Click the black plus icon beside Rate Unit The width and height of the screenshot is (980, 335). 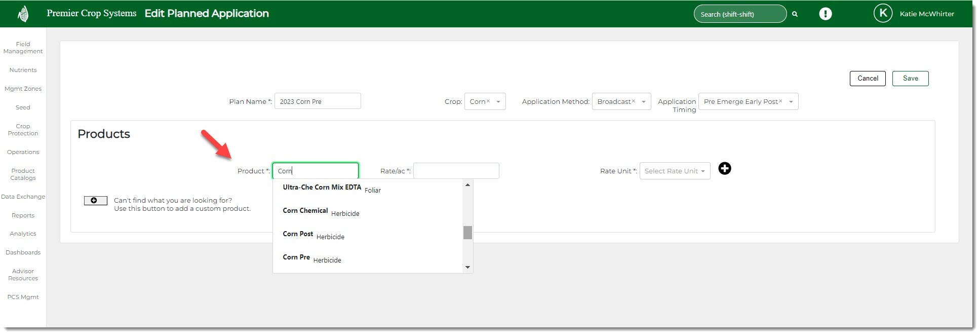[724, 169]
